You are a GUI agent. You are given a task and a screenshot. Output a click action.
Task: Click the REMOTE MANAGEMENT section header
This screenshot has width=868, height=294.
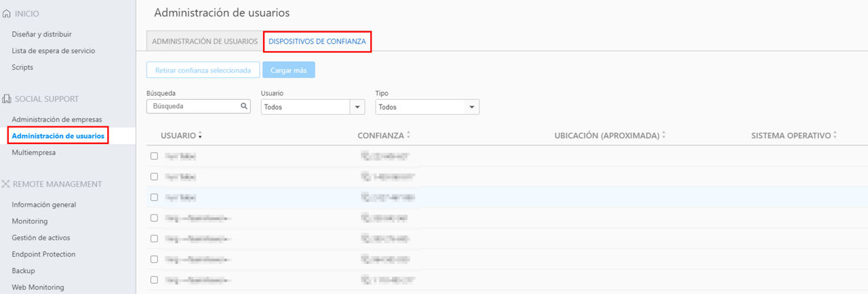(x=57, y=184)
